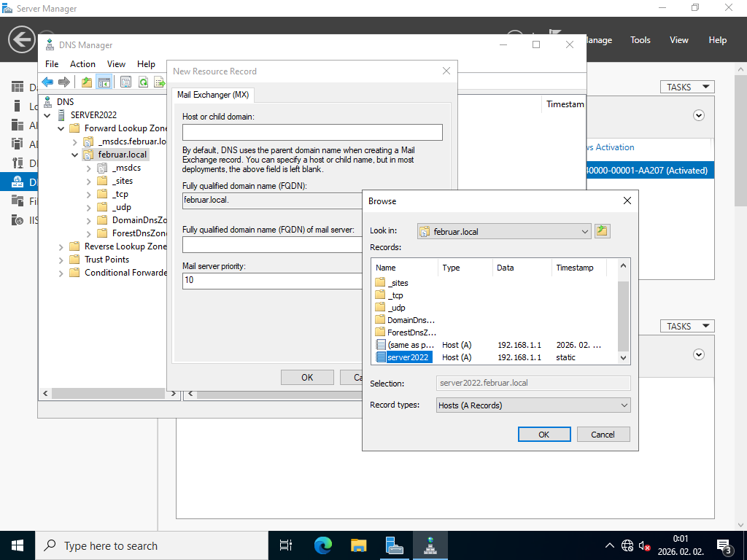This screenshot has height=560, width=747.
Task: Click the Host or child domain field
Action: (312, 132)
